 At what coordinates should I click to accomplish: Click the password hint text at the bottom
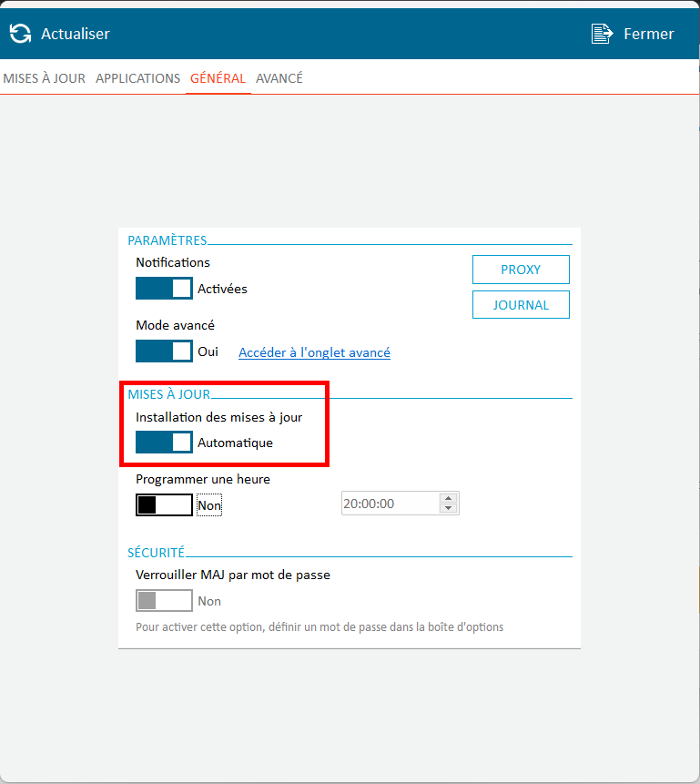tap(320, 627)
